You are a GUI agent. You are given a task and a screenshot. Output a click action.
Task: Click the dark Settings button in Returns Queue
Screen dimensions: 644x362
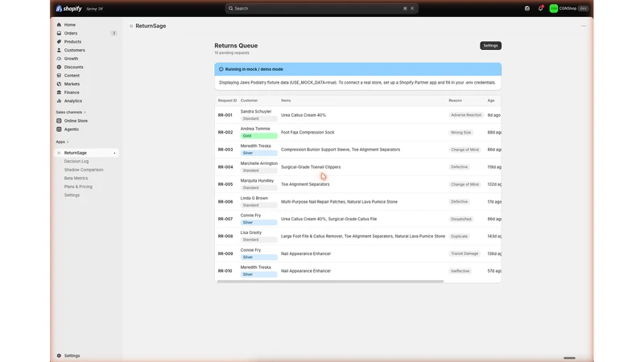click(490, 46)
